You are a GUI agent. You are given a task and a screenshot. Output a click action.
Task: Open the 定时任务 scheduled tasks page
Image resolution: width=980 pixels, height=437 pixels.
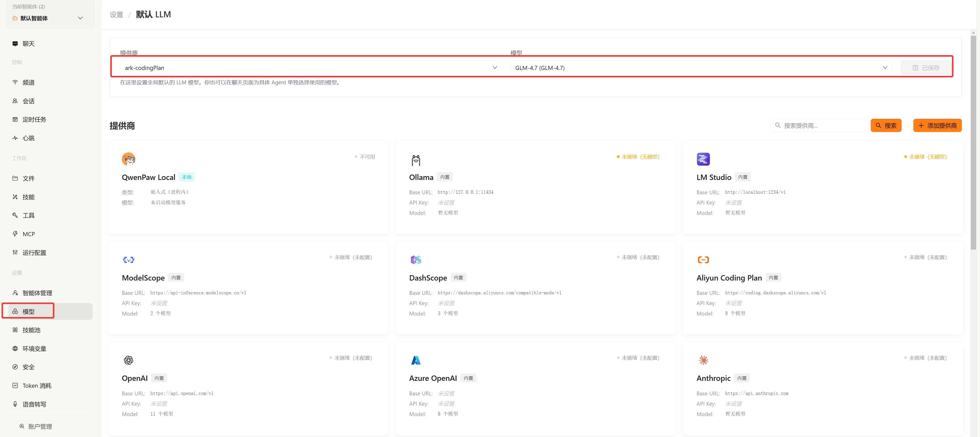[34, 119]
